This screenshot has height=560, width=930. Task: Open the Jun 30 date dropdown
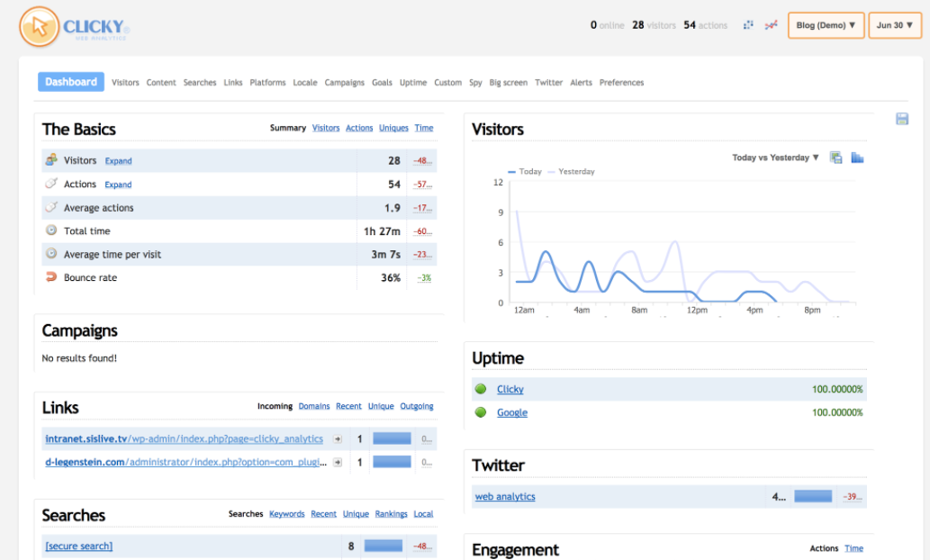[x=895, y=25]
